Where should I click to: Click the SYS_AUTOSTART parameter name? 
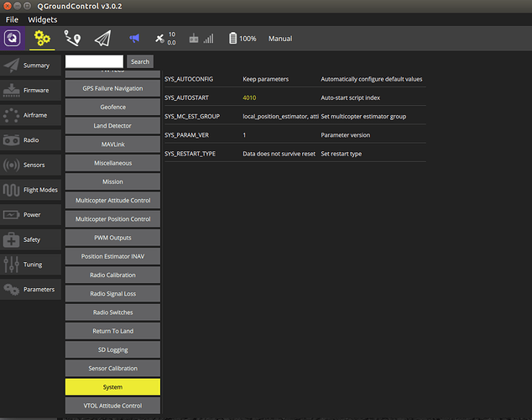pos(186,97)
